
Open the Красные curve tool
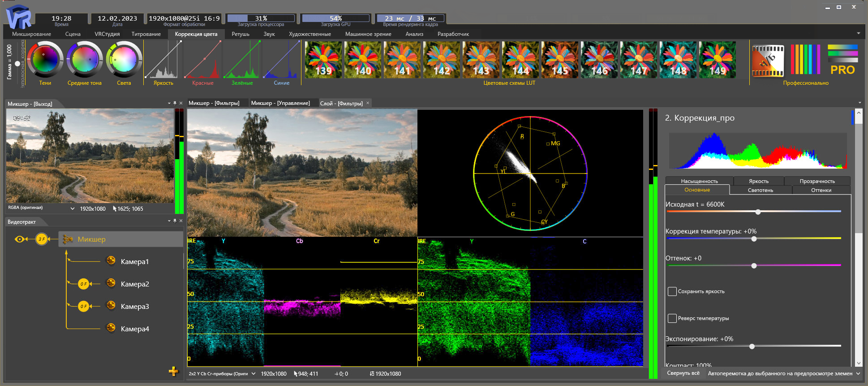point(203,60)
